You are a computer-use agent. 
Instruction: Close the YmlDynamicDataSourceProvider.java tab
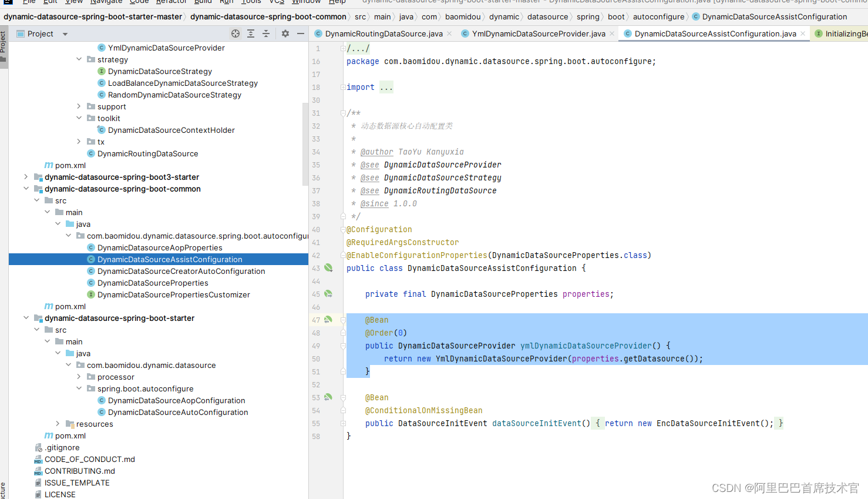coord(612,34)
